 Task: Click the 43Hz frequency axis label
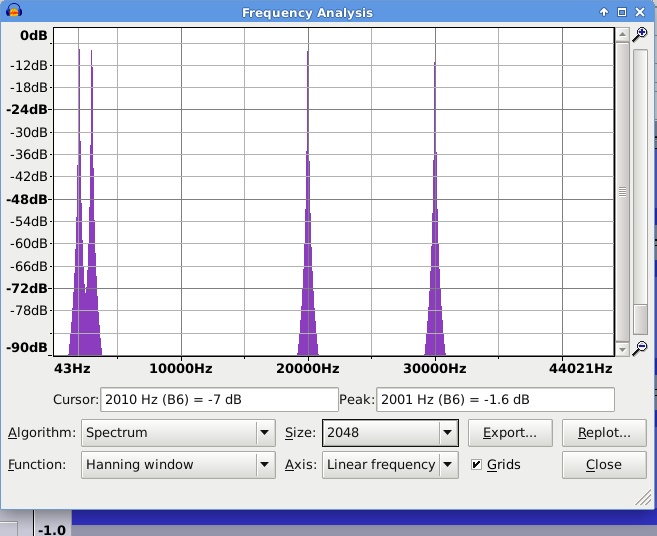tap(72, 368)
